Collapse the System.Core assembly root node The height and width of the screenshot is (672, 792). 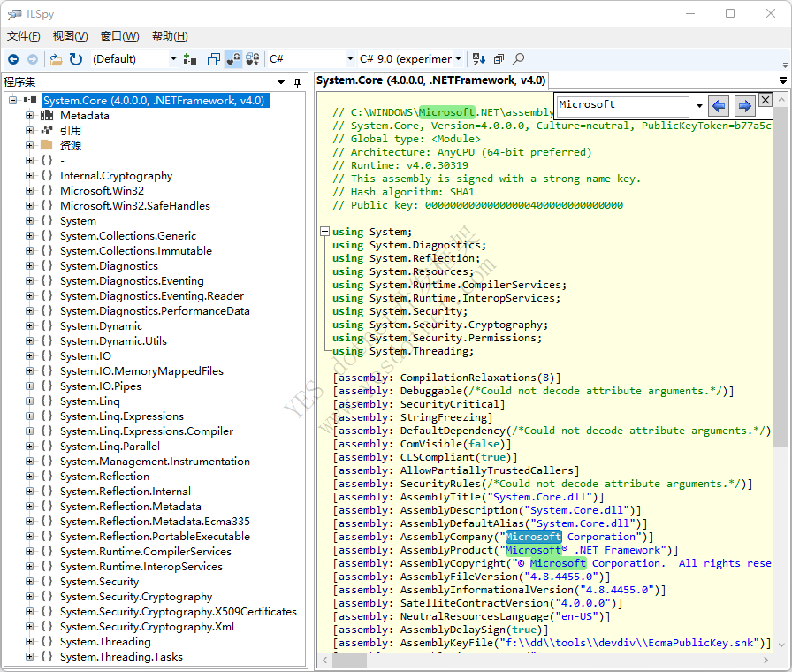[x=13, y=101]
